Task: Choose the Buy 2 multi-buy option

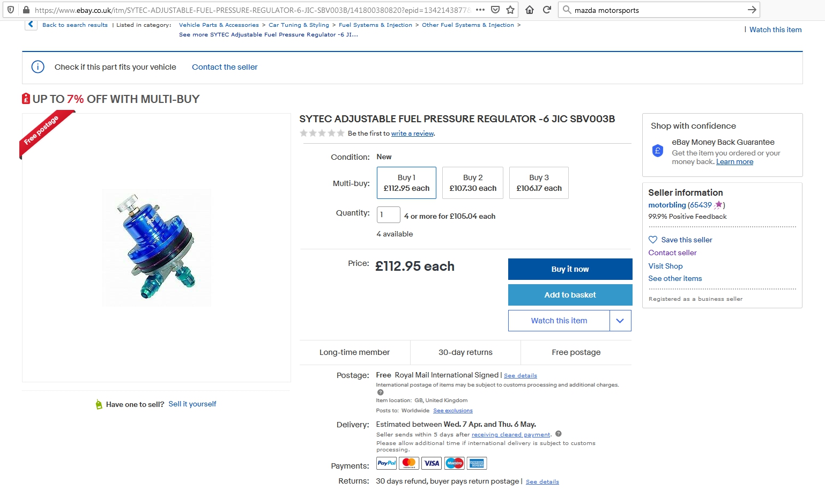Action: click(x=473, y=183)
